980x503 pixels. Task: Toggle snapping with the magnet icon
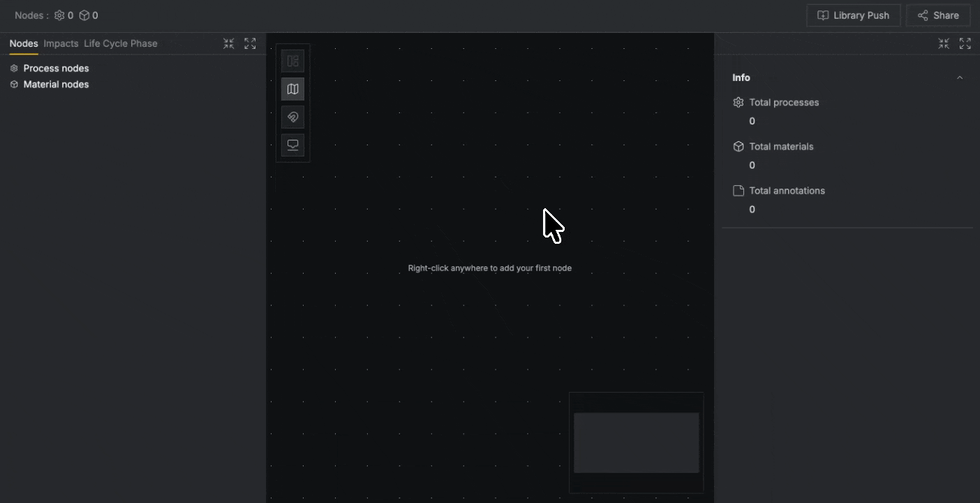pyautogui.click(x=292, y=117)
